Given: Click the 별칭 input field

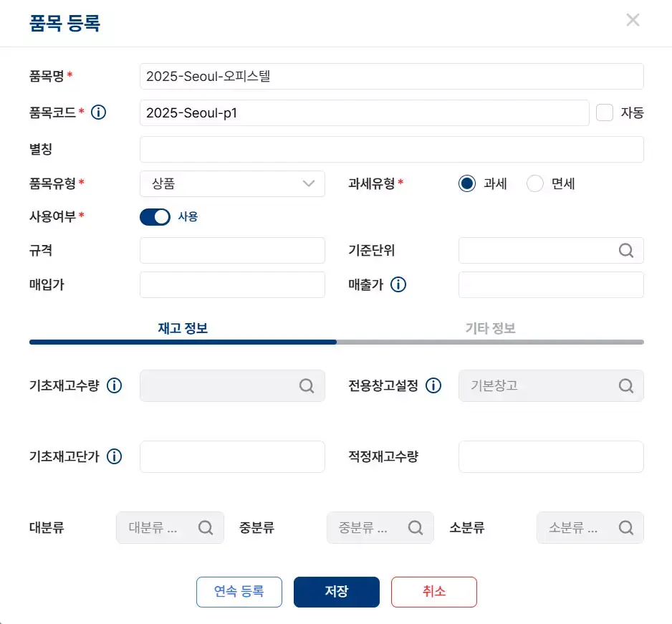Looking at the screenshot, I should (x=391, y=149).
